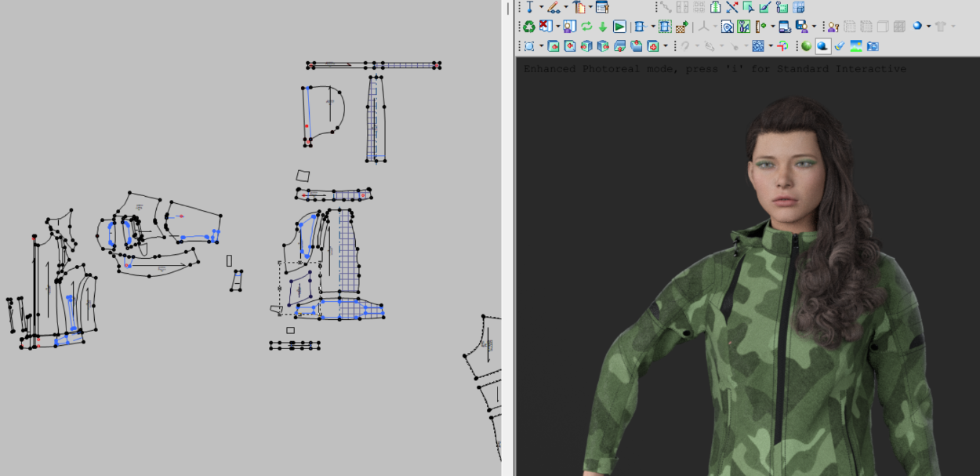
Task: Click the landscape background image icon
Action: [x=856, y=46]
